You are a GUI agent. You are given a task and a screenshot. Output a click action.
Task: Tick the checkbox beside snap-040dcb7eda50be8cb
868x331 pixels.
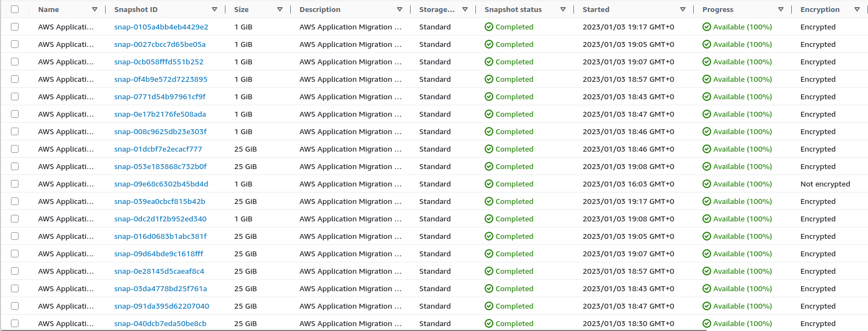click(15, 323)
